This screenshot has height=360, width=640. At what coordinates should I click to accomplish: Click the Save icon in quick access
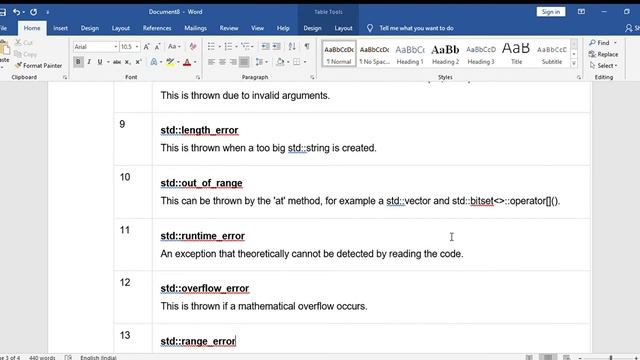click(x=2, y=12)
